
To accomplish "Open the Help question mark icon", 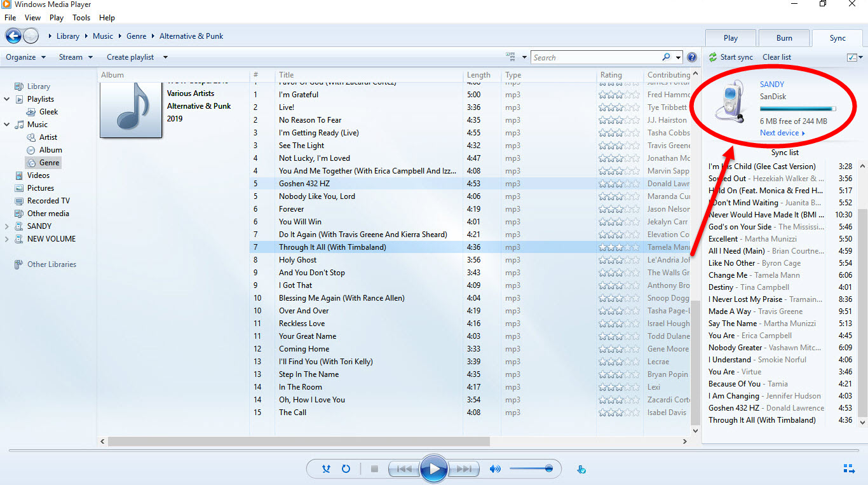I will (x=692, y=57).
